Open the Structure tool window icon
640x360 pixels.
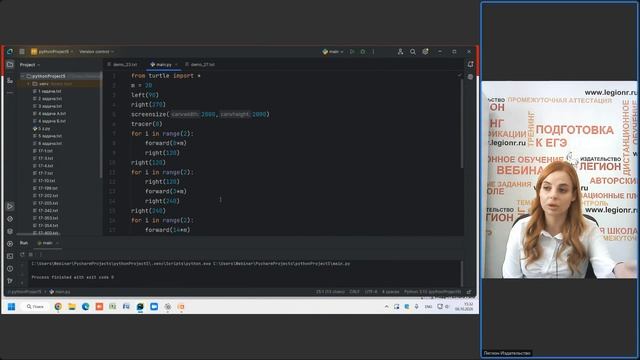[10, 80]
